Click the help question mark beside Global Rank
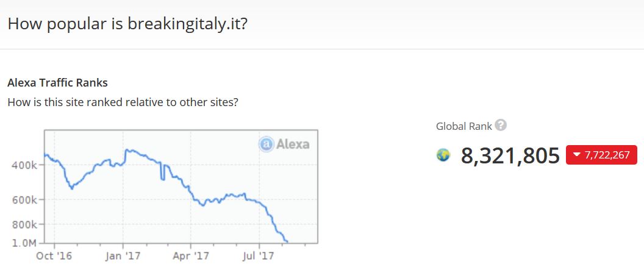644x278 pixels. coord(501,126)
